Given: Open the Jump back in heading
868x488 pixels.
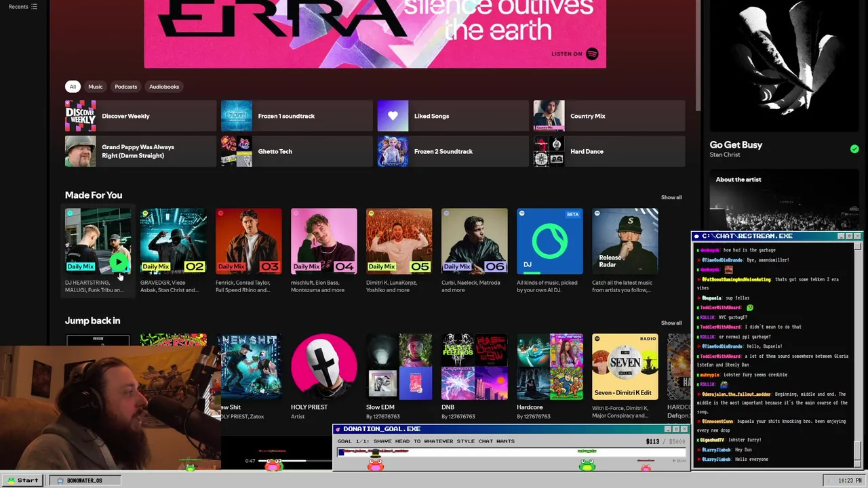Looking at the screenshot, I should click(92, 321).
